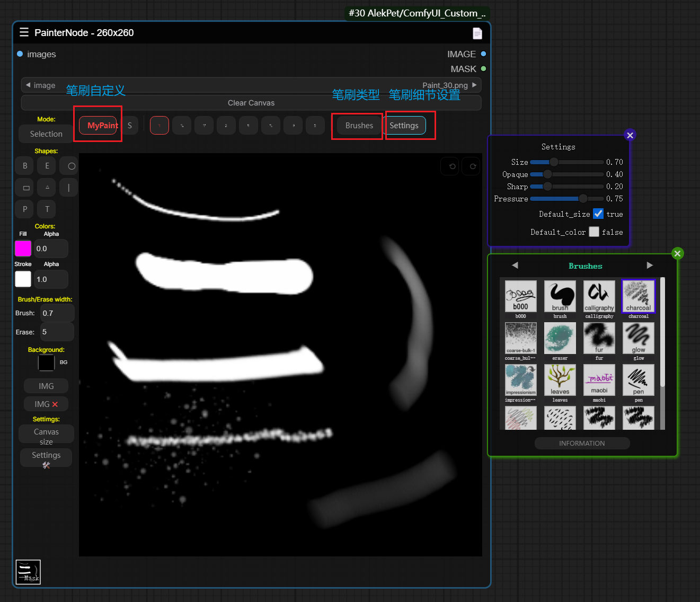Redo the canvas stroke
This screenshot has height=602, width=700.
(x=472, y=166)
